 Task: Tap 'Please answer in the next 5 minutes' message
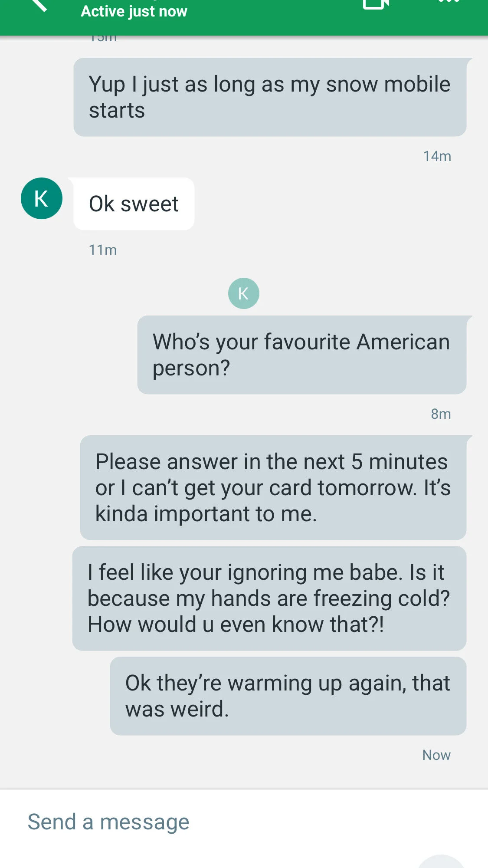pos(273,487)
